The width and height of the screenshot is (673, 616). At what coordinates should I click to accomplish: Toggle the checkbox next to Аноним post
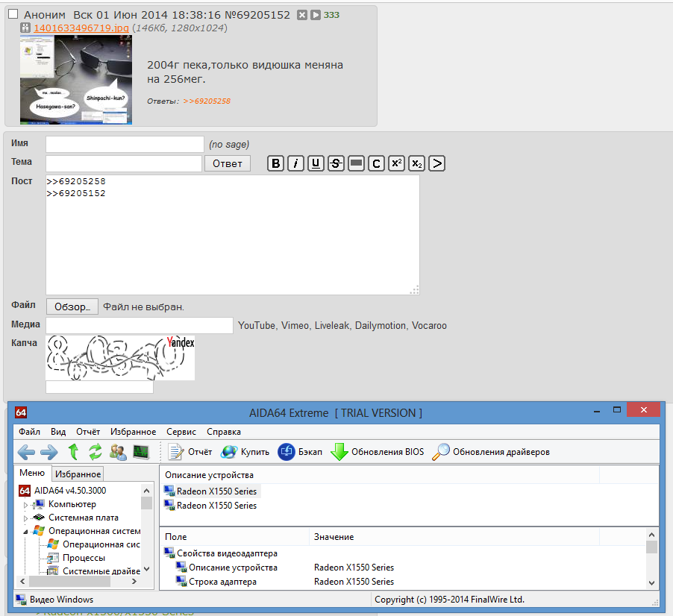pyautogui.click(x=13, y=14)
